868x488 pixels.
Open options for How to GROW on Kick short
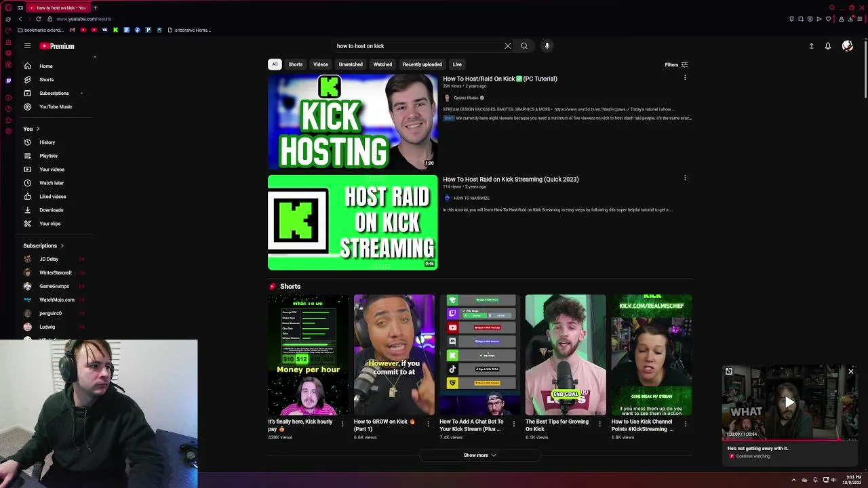point(428,424)
